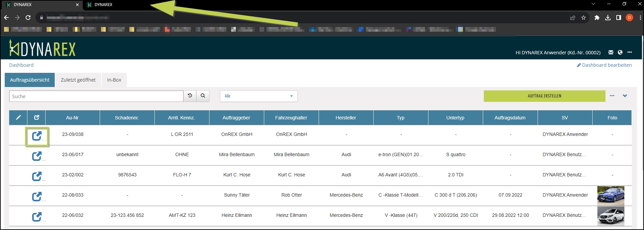644x230 pixels.
Task: Switch to the 'Zuletzt geöffnet' tab
Action: click(x=78, y=80)
